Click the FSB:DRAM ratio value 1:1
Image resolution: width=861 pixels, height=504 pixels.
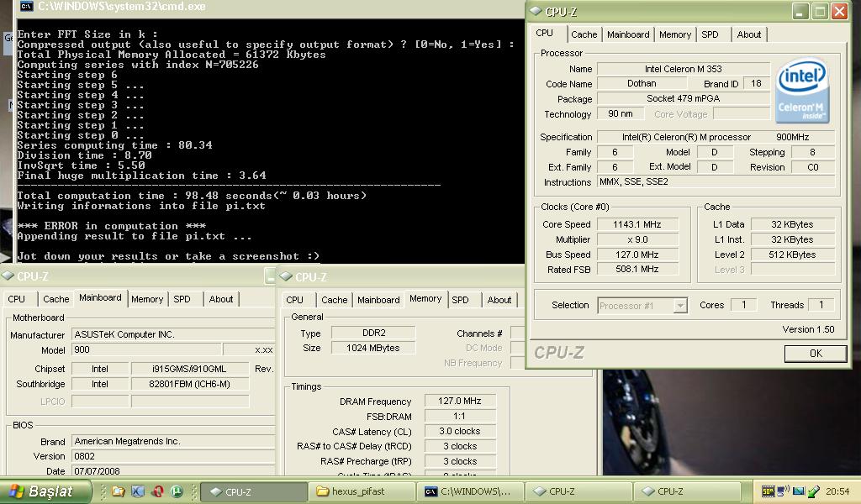point(460,417)
